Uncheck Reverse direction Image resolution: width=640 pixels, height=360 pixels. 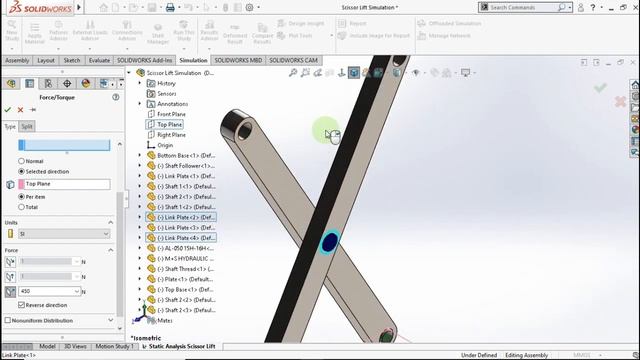22,305
